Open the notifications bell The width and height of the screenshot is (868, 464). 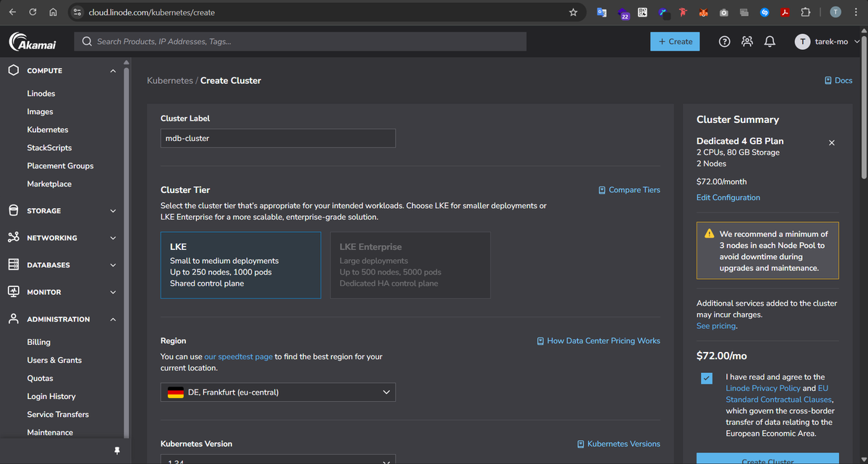770,42
